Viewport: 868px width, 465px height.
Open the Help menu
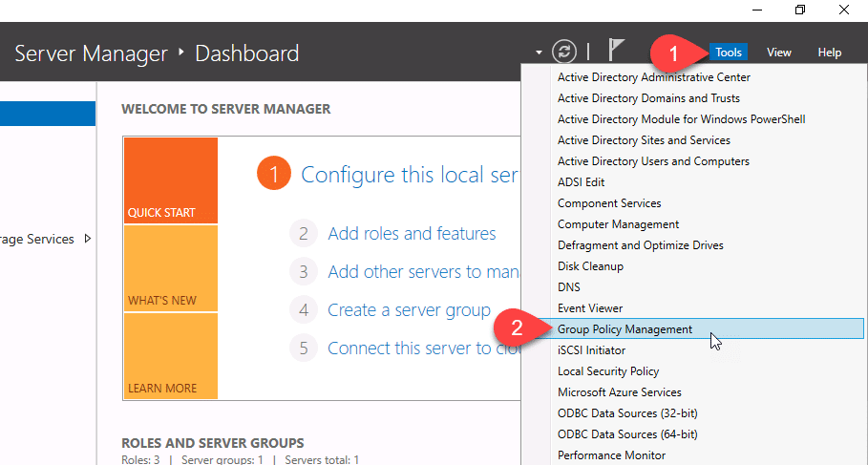pos(829,53)
